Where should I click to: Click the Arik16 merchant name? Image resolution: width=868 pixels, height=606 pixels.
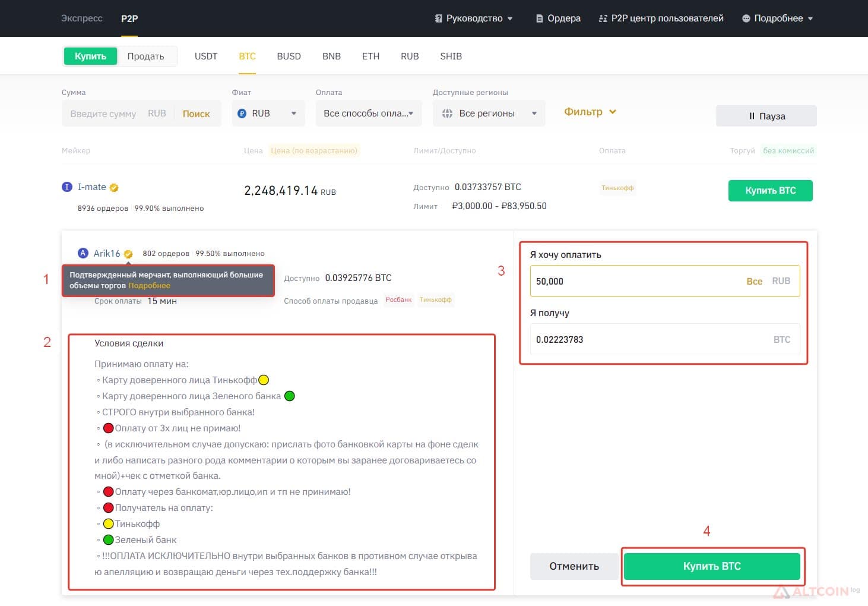click(107, 253)
